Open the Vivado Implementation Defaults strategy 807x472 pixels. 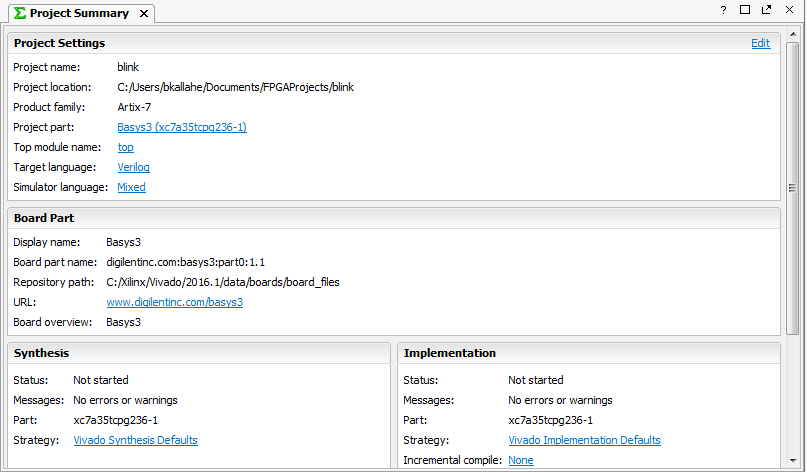(x=584, y=440)
